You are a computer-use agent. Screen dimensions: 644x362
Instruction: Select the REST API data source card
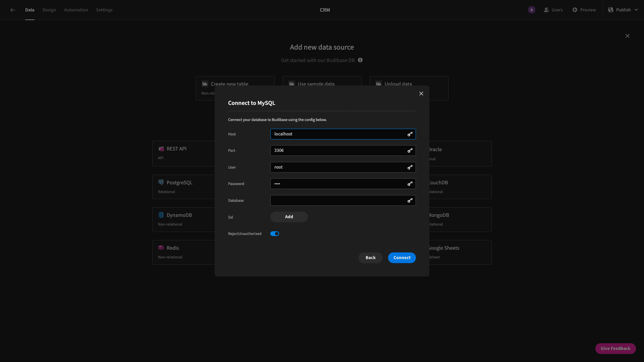click(183, 154)
